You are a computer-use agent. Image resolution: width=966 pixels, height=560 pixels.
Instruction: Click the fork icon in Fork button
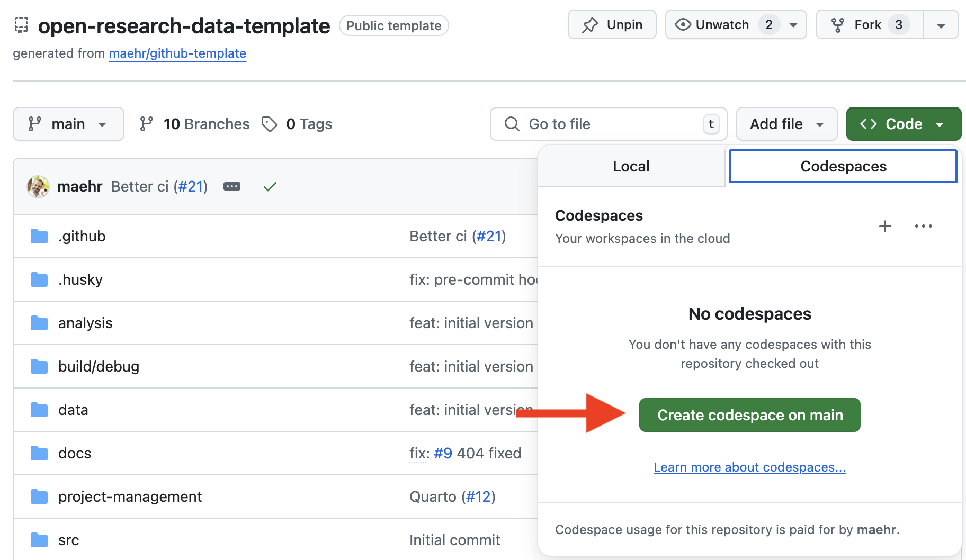[838, 25]
